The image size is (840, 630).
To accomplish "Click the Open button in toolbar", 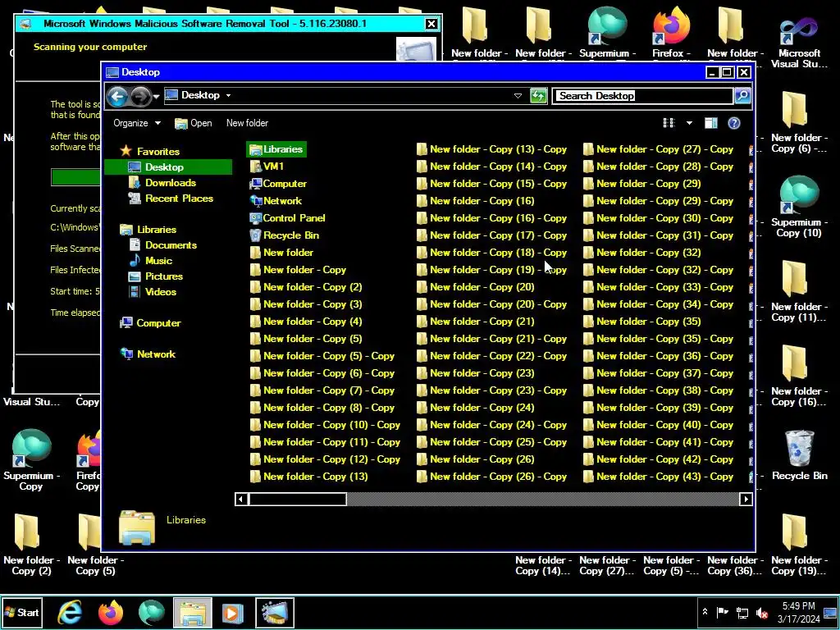I will [194, 123].
